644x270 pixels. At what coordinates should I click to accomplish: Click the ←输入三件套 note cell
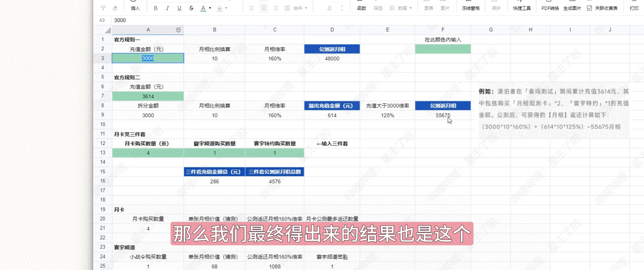tap(332, 143)
